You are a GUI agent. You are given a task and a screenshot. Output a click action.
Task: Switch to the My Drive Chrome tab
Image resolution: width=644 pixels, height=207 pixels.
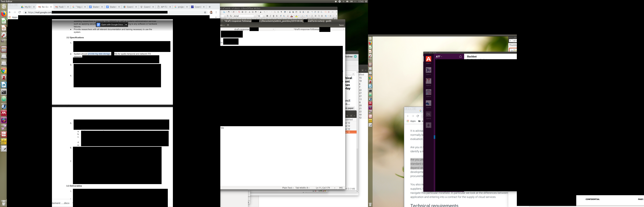28,7
